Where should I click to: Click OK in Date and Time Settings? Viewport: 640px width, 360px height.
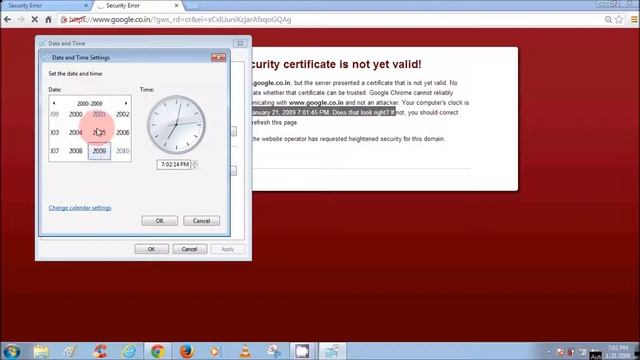160,221
